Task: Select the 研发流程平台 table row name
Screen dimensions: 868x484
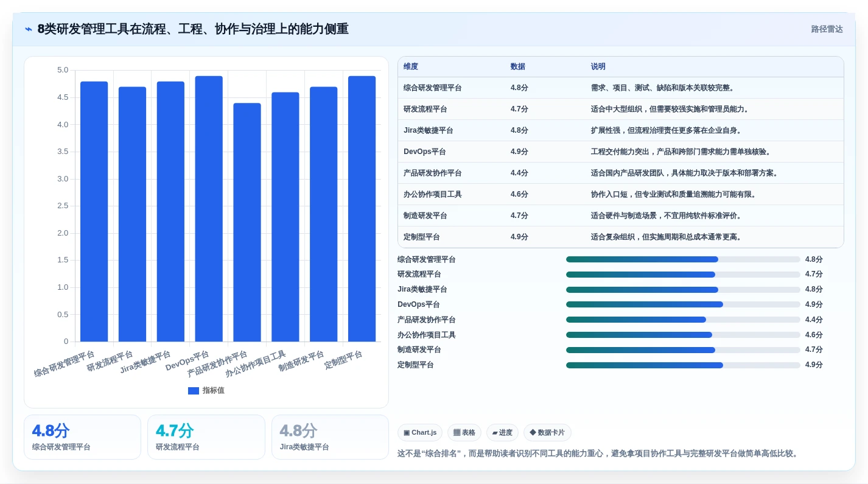Action: (425, 109)
